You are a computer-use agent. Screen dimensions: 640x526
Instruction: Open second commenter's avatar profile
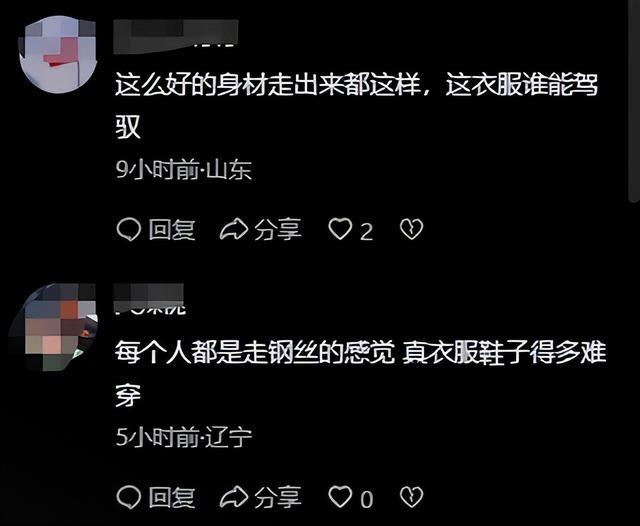[55, 327]
